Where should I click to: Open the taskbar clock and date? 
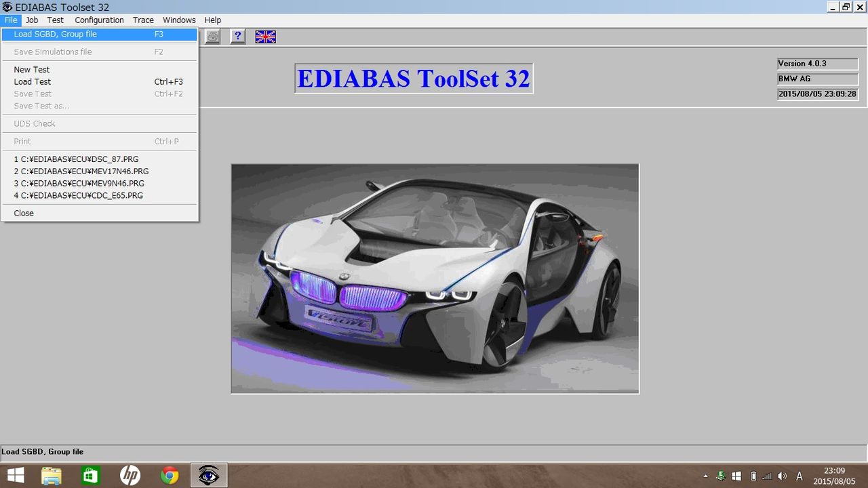834,476
